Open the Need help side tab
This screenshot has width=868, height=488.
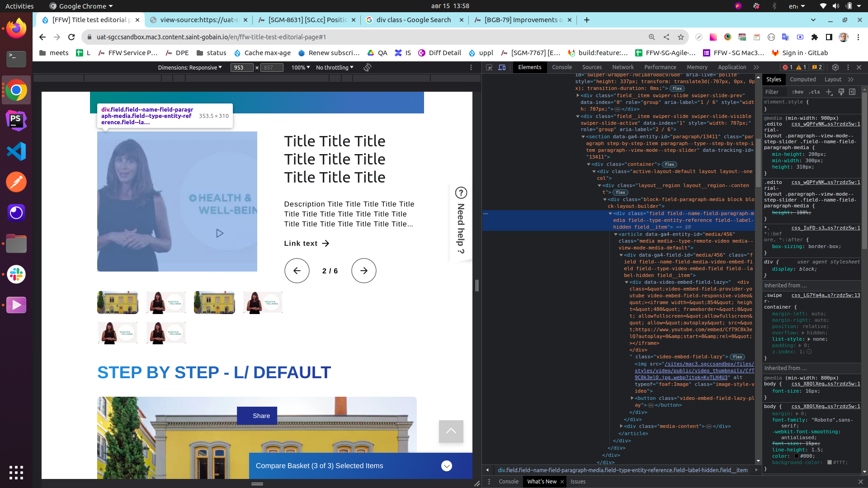[x=461, y=221]
